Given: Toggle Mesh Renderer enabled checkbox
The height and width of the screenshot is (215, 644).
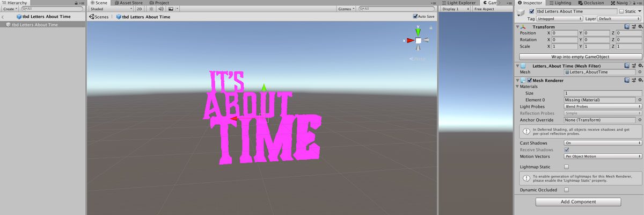Looking at the screenshot, I should (x=530, y=80).
